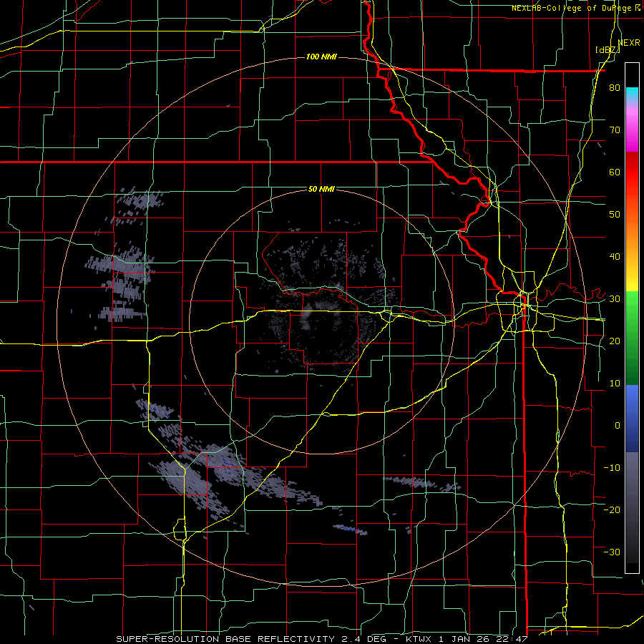Click the NEXR label above the color scale

[628, 43]
